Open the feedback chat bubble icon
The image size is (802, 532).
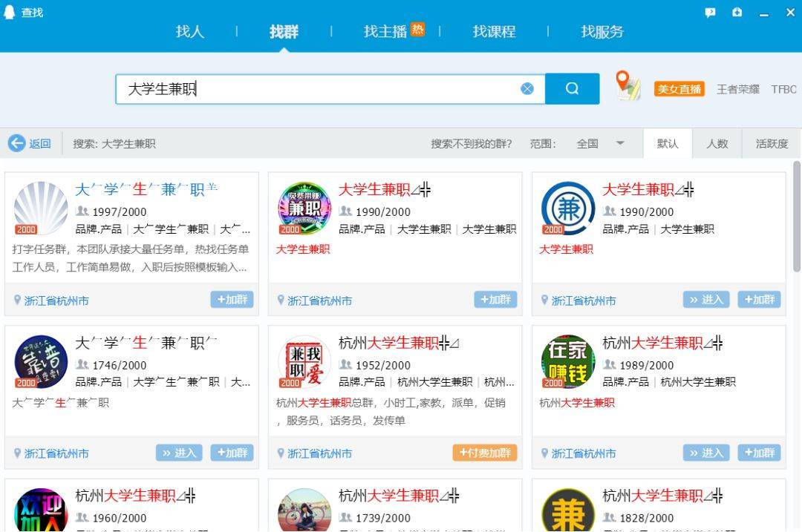(x=710, y=13)
